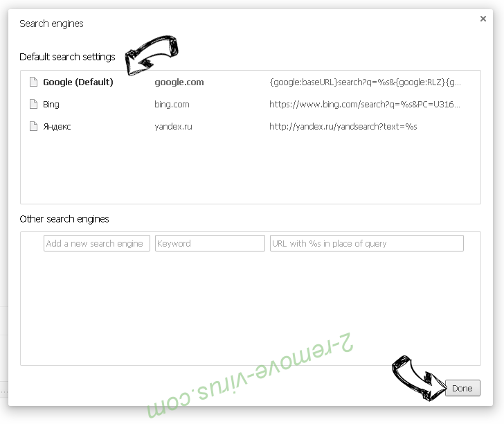
Task: Click the Search engines dialog title
Action: (51, 24)
